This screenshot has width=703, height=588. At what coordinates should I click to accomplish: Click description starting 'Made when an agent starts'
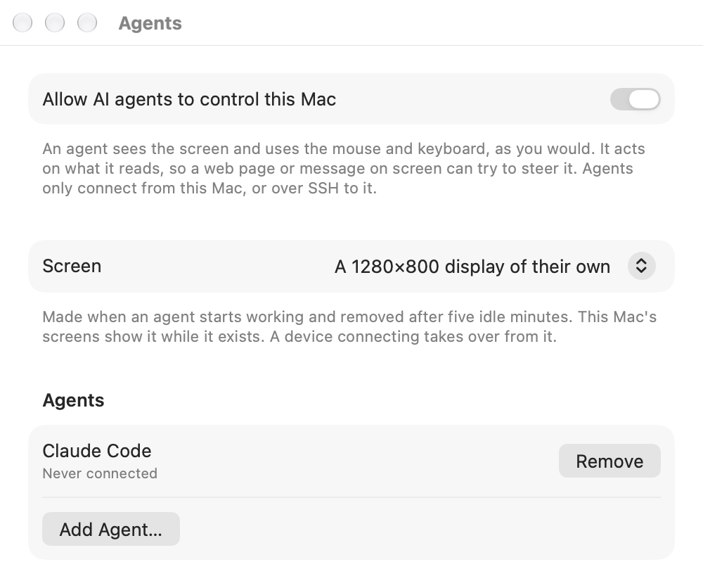349,326
